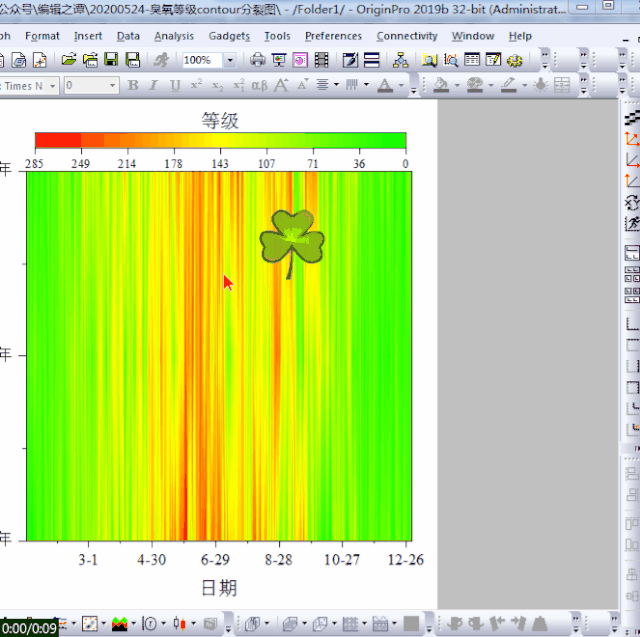Click the Open file folder icon
This screenshot has width=640, height=637.
pos(69,61)
